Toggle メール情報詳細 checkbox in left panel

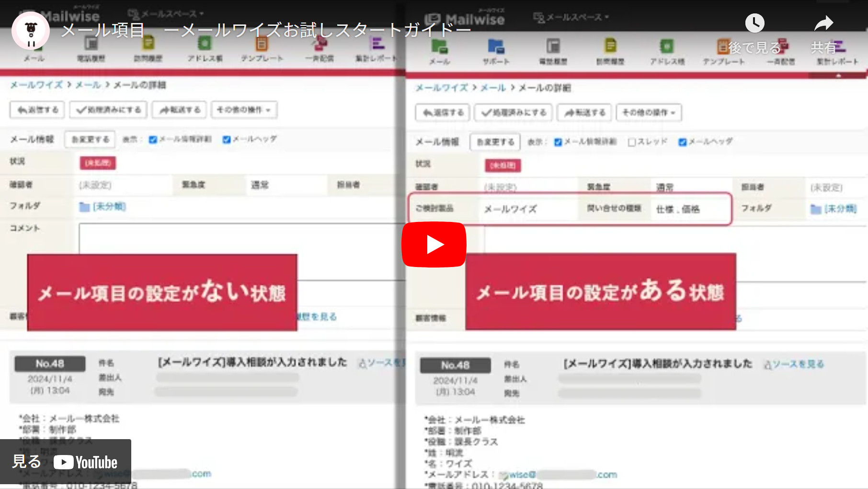click(x=153, y=140)
